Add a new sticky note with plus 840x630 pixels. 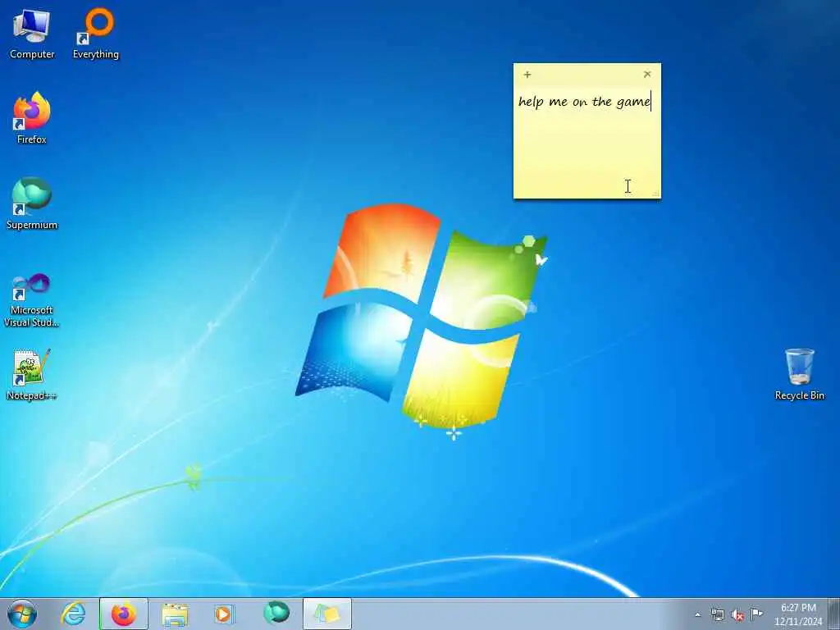point(527,75)
